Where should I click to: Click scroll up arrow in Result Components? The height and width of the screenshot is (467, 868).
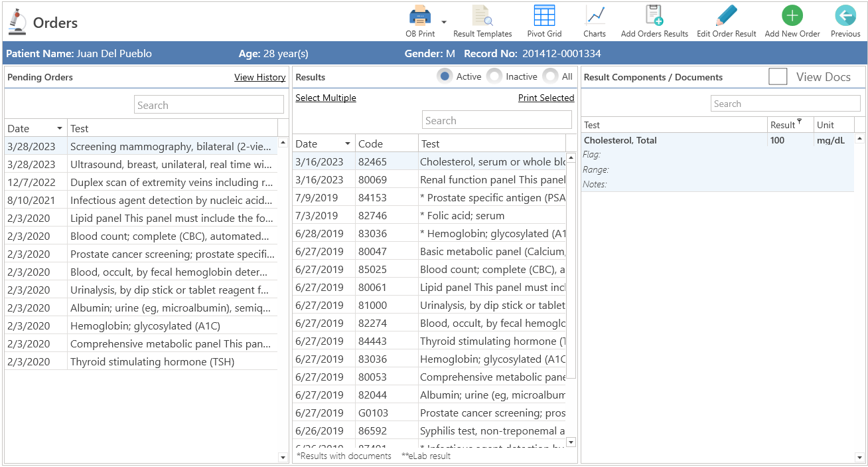(x=860, y=139)
